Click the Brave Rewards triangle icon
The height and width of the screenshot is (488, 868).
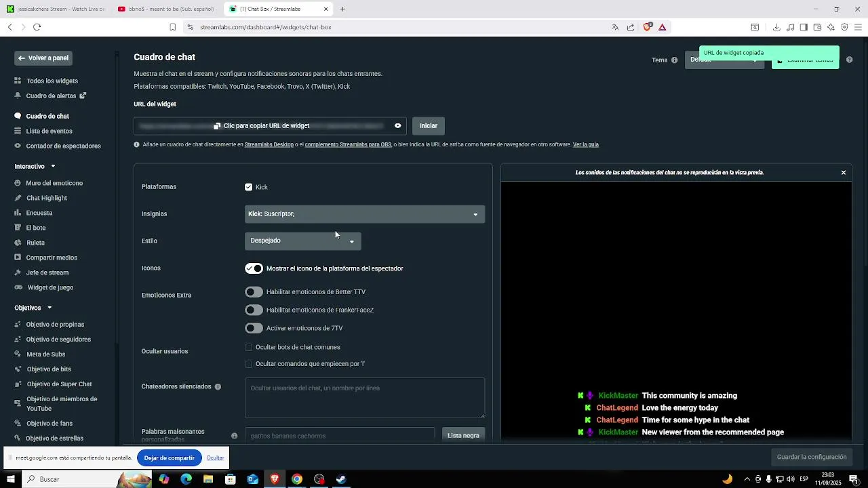663,27
